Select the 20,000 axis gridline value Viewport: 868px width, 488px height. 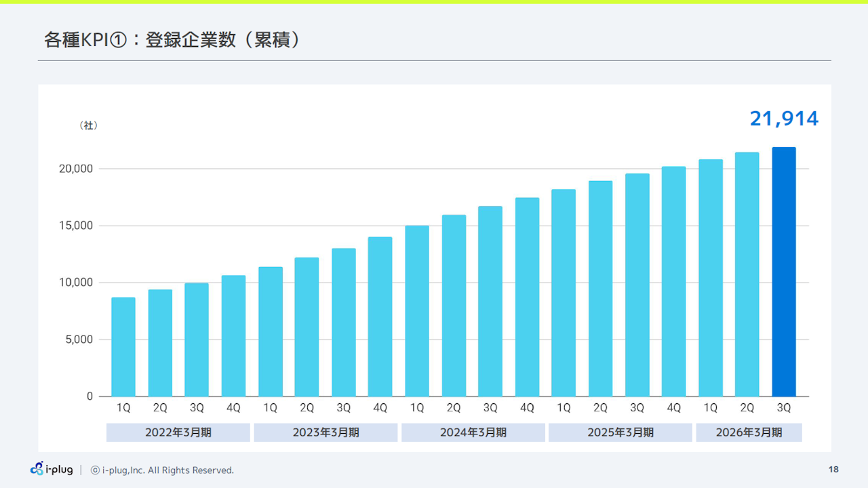(x=75, y=168)
